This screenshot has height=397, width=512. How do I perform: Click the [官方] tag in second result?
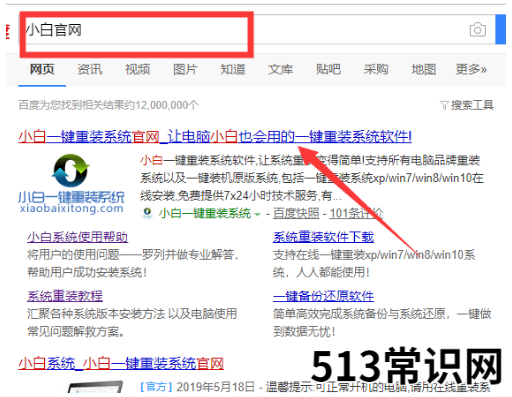point(156,387)
